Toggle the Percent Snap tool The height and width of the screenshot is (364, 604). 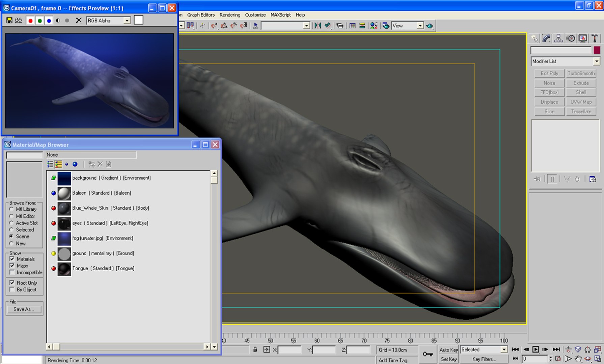pyautogui.click(x=234, y=26)
